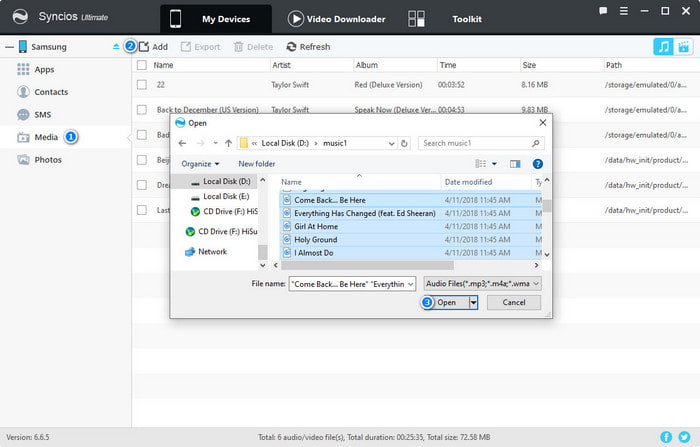Click the refresh icon beside address bar
This screenshot has width=700, height=447.
(404, 143)
